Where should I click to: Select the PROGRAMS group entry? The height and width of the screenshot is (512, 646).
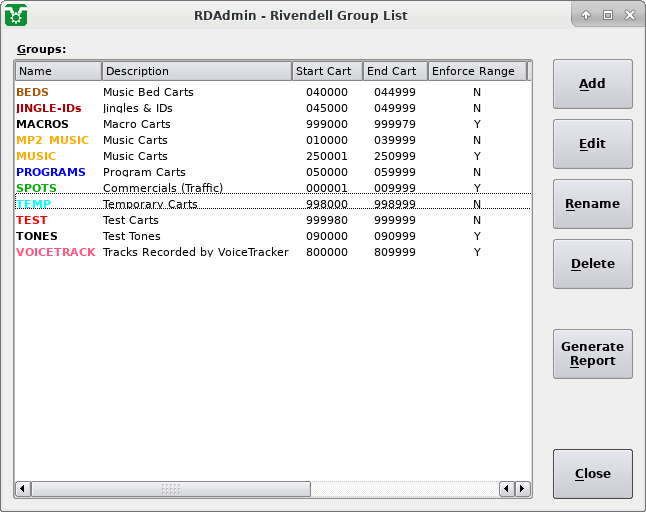point(51,172)
